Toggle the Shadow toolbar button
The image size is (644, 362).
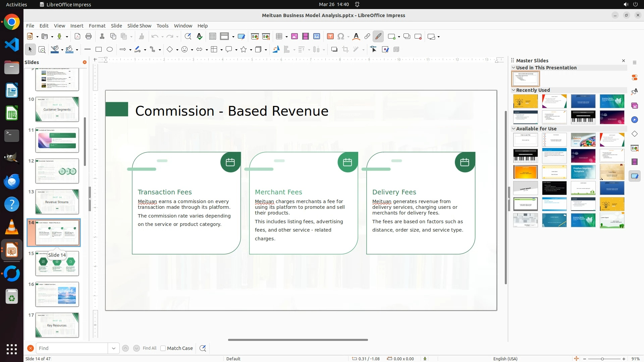(x=334, y=50)
